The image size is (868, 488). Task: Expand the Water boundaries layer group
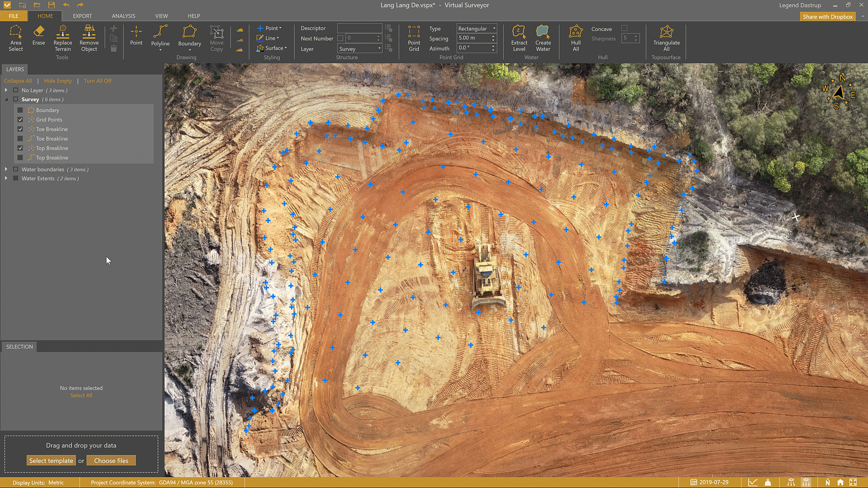coord(6,169)
